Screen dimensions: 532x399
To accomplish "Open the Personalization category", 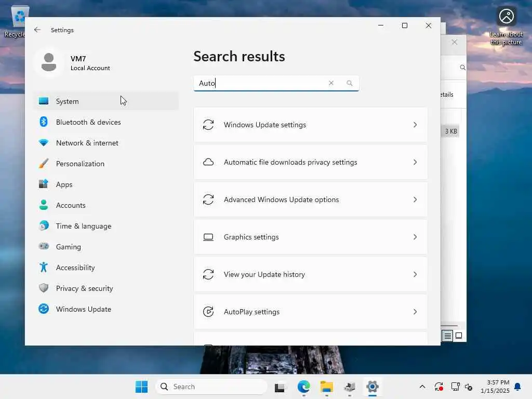I will pyautogui.click(x=106, y=164).
